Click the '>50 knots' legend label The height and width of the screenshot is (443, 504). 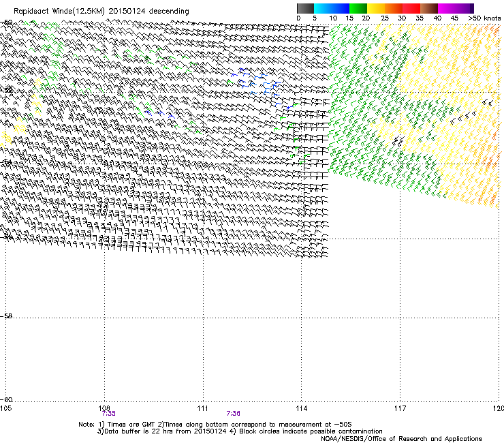coord(484,18)
